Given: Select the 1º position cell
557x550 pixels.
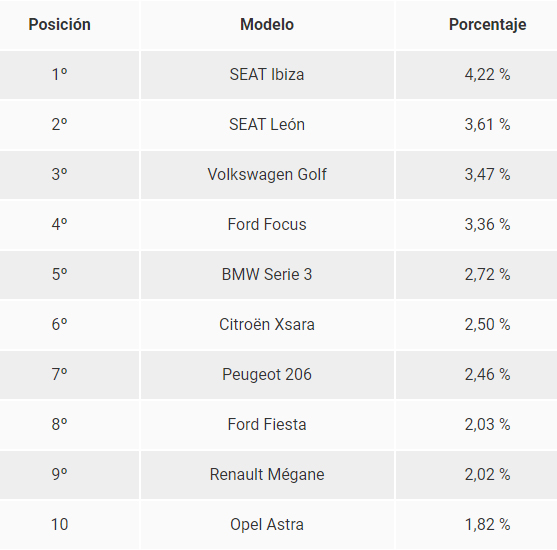Looking at the screenshot, I should tap(69, 75).
